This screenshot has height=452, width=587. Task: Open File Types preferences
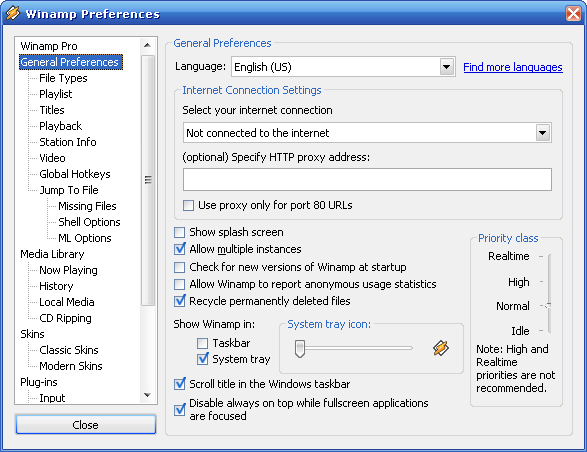(x=63, y=78)
